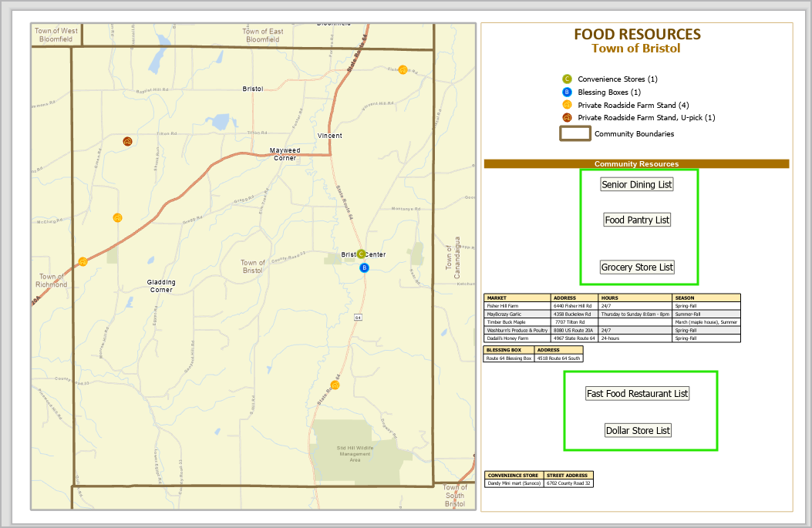Click the SEASON column header
Viewport: 812px width, 528px height.
[706, 298]
